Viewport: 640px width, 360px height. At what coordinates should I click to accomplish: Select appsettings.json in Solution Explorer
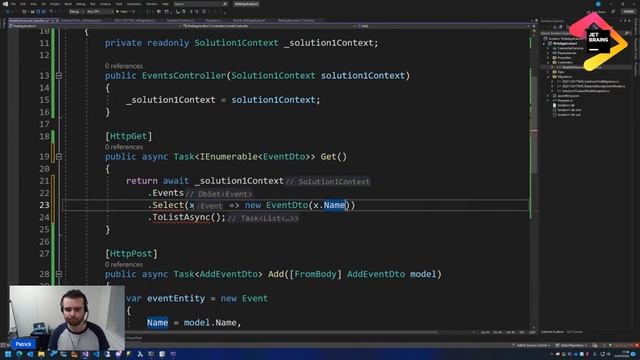pos(568,96)
